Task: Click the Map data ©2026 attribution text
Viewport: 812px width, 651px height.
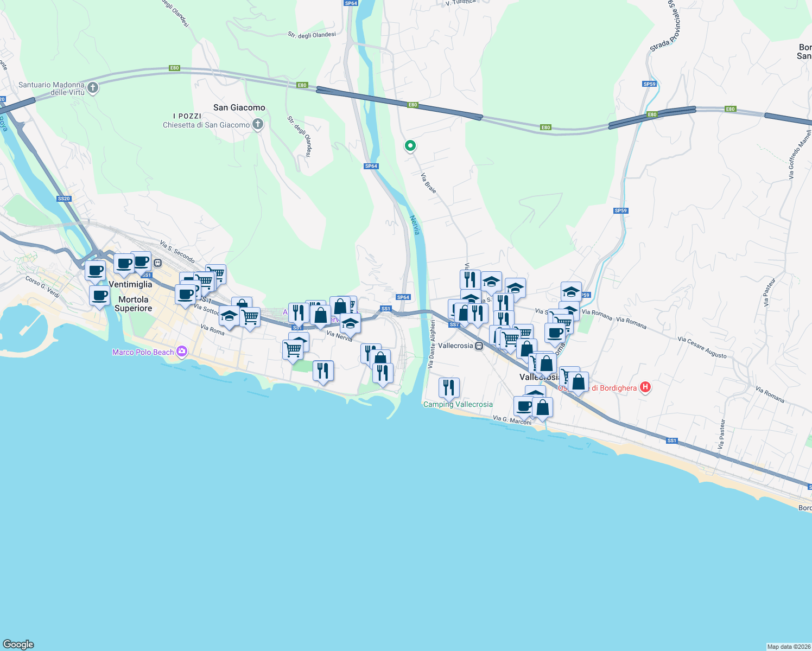Action: coord(781,646)
